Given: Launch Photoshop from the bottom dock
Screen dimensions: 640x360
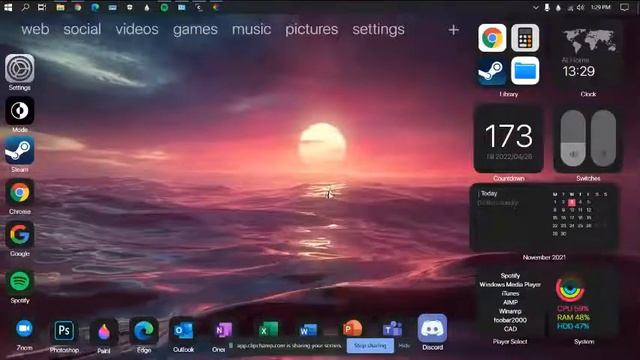Looking at the screenshot, I should 64,330.
